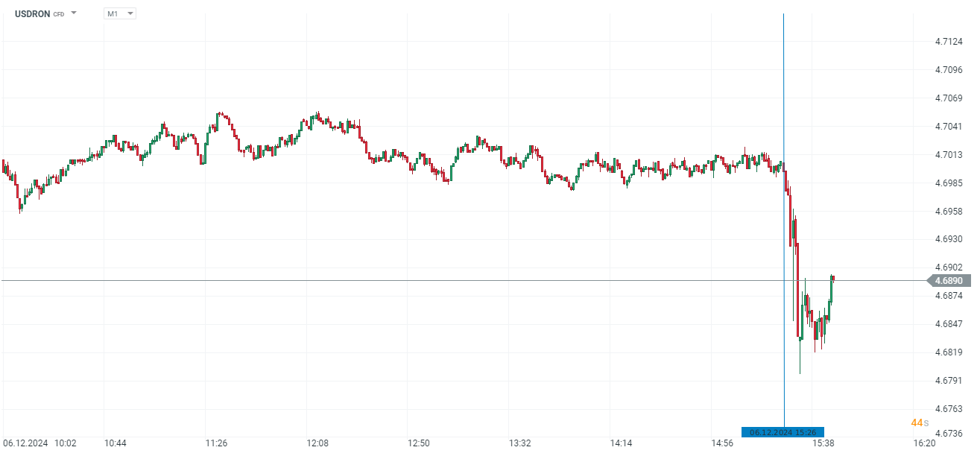Click the 4.6736 price axis label

tap(948, 433)
